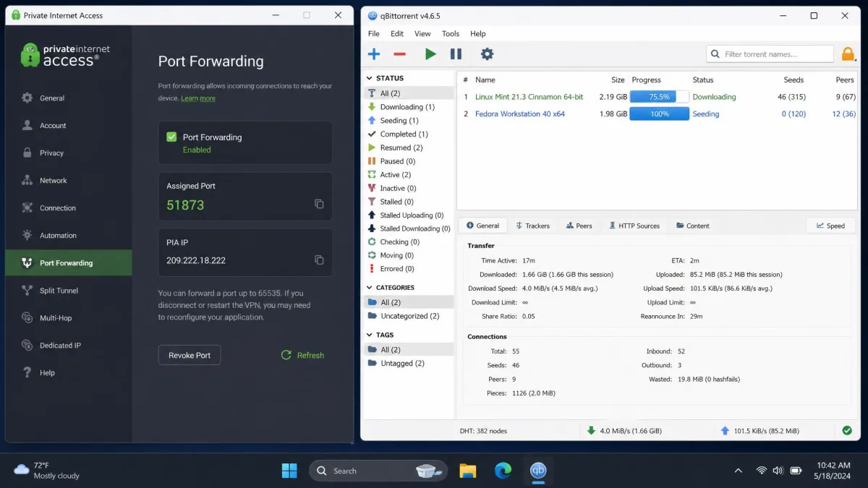Select Port Forwarding in PIA sidebar

point(69,263)
